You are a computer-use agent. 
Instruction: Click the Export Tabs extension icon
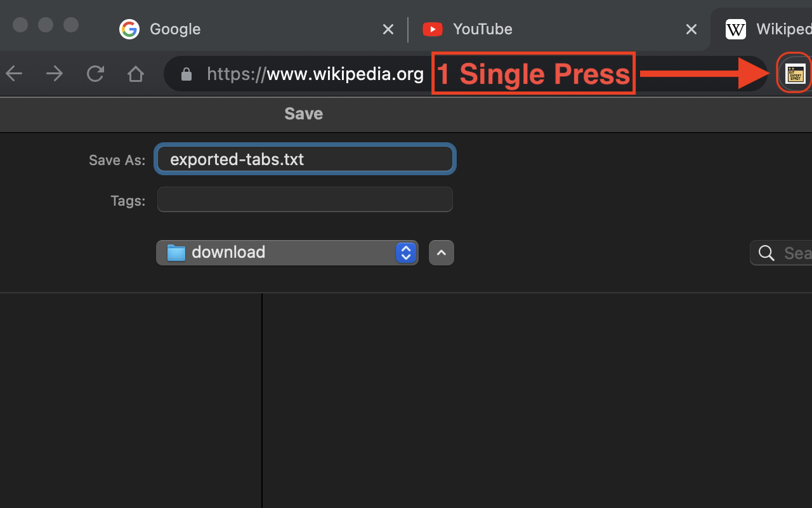[794, 73]
